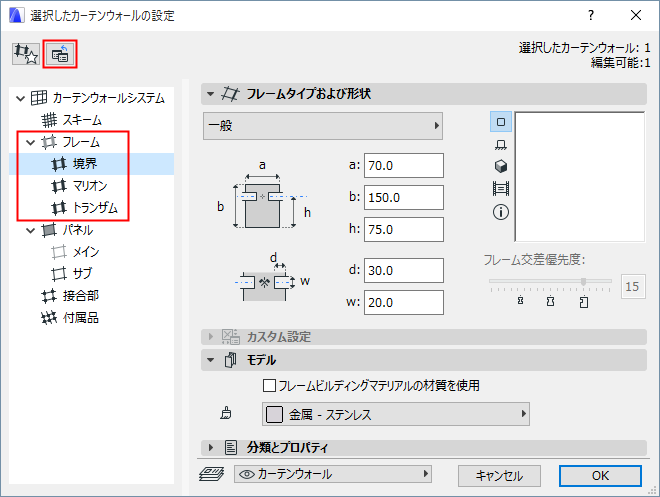Click the middle frame priority icon under the slider
The width and height of the screenshot is (660, 497).
click(x=551, y=301)
